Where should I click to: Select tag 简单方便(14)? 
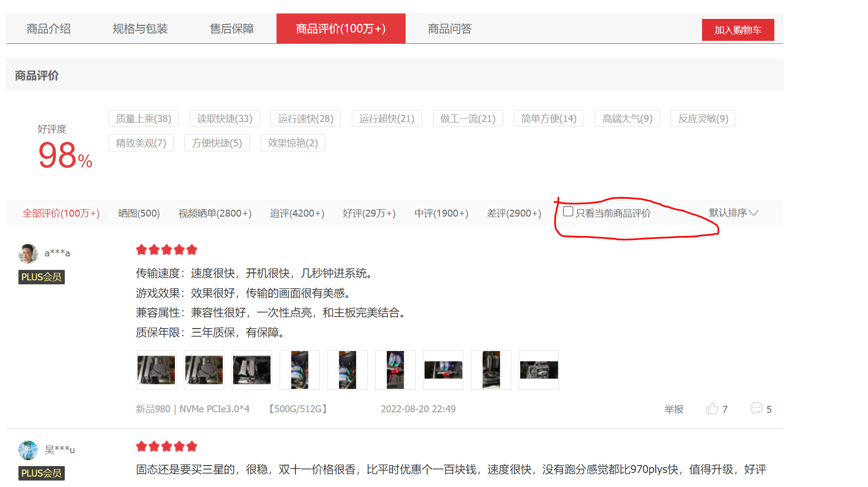pyautogui.click(x=549, y=119)
